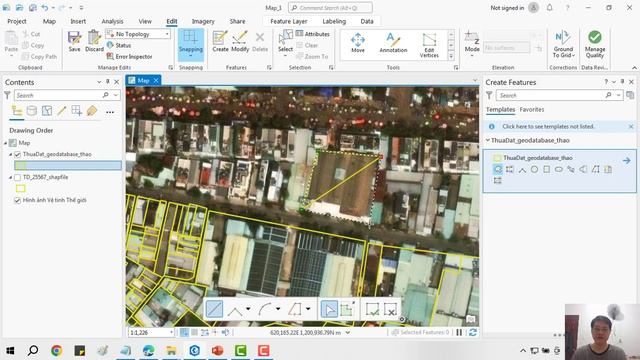The width and height of the screenshot is (640, 360).
Task: Select the Ellipse construction tool
Action: click(x=559, y=169)
